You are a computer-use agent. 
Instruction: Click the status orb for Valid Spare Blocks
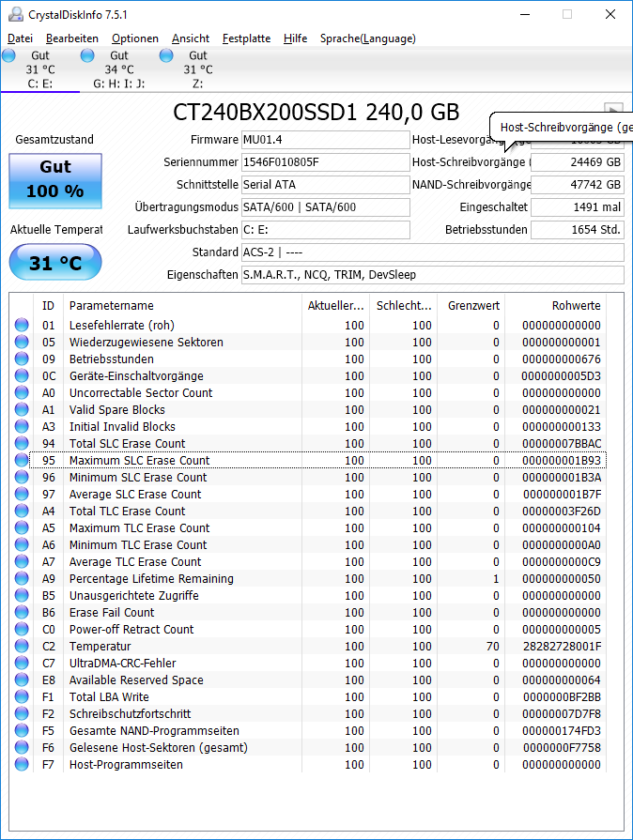coord(22,409)
